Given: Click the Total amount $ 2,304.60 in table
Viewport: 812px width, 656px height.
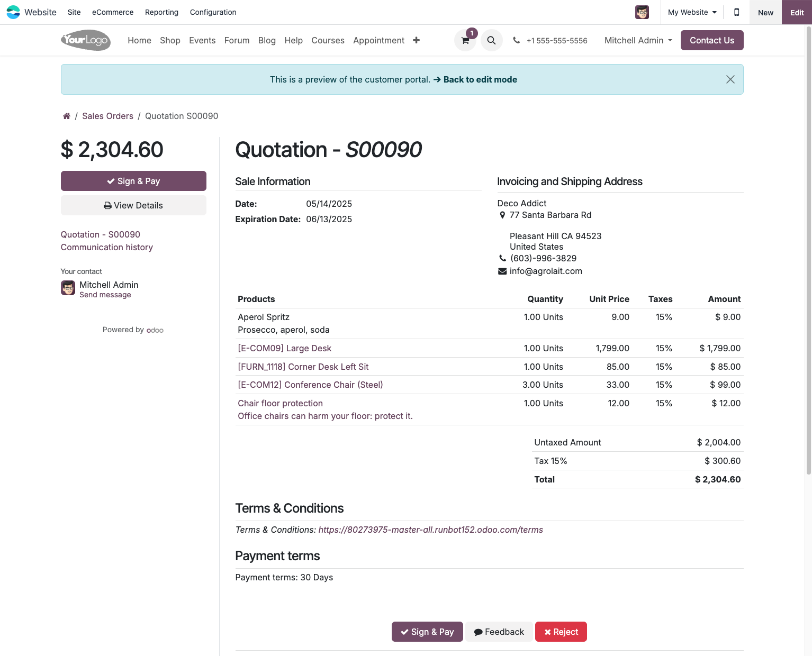Looking at the screenshot, I should click(718, 479).
